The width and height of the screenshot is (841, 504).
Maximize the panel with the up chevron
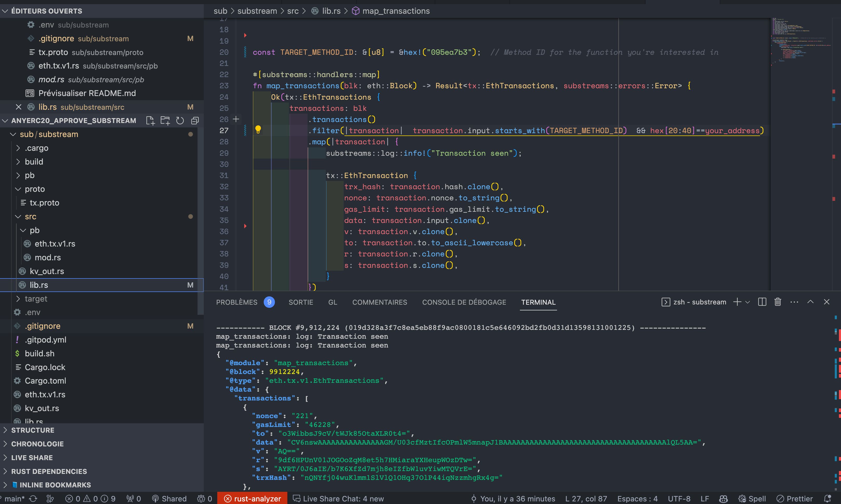click(810, 302)
